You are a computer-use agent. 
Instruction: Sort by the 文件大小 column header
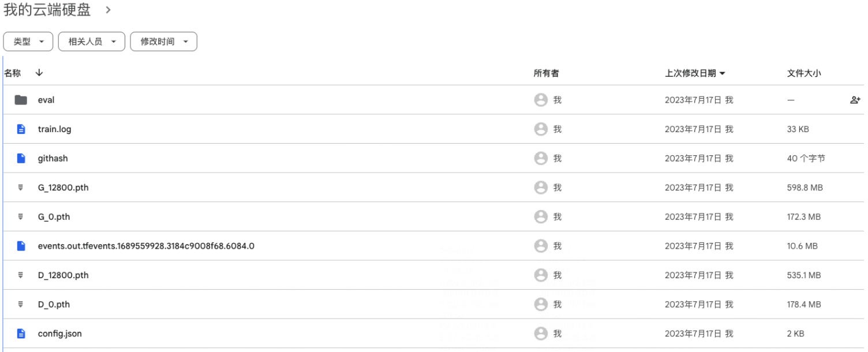coord(804,73)
